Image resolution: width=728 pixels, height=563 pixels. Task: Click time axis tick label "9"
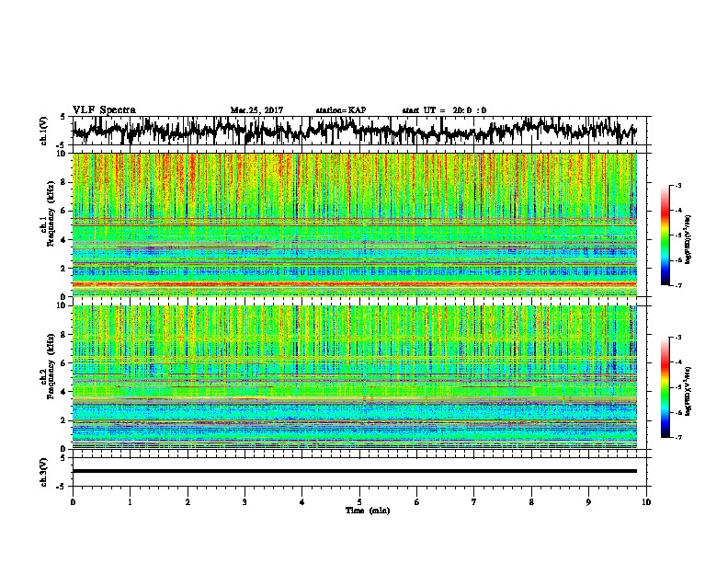coord(588,502)
